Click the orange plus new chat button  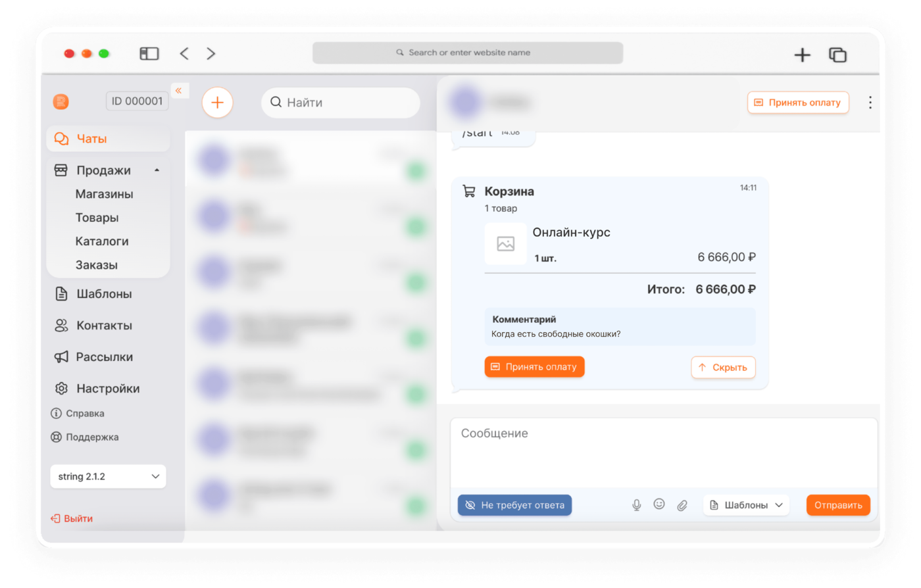(x=217, y=103)
